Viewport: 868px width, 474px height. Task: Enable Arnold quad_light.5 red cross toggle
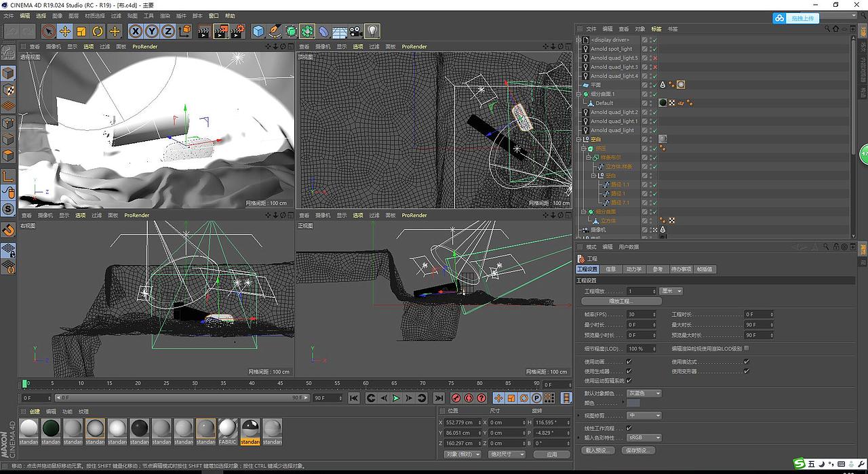[x=655, y=58]
